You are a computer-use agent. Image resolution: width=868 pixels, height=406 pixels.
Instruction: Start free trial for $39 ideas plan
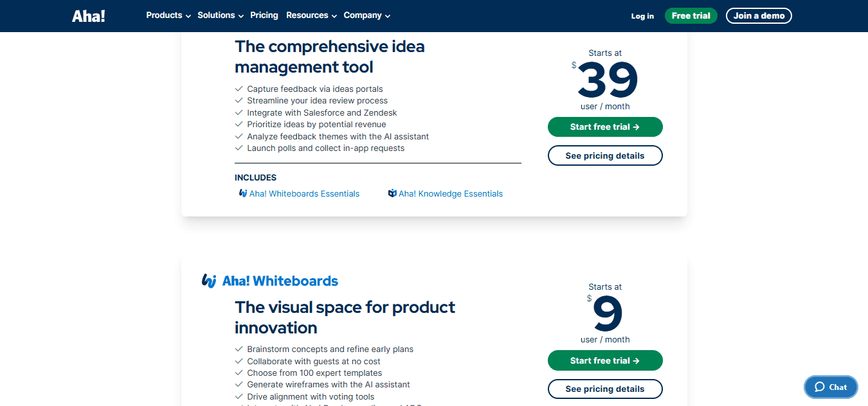pos(605,127)
